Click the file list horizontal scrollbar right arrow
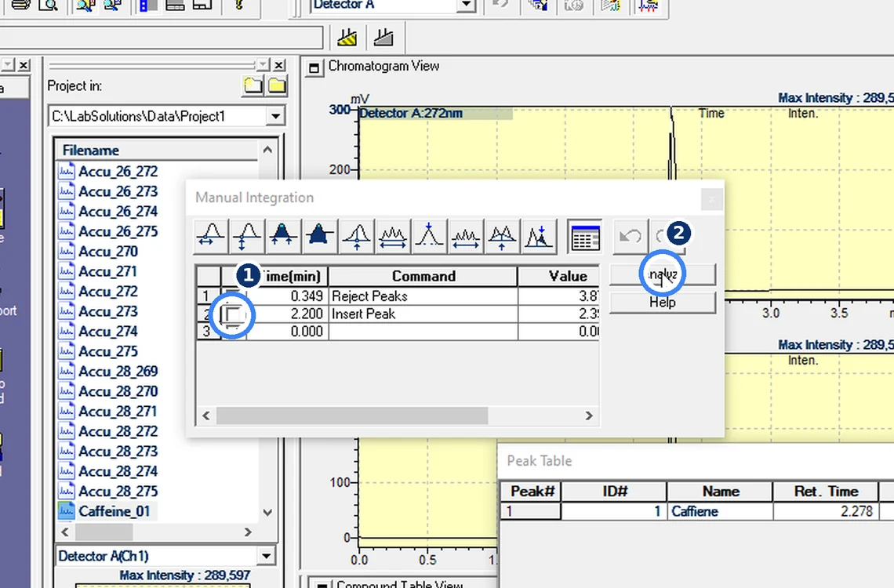The width and height of the screenshot is (894, 588). coord(248,532)
